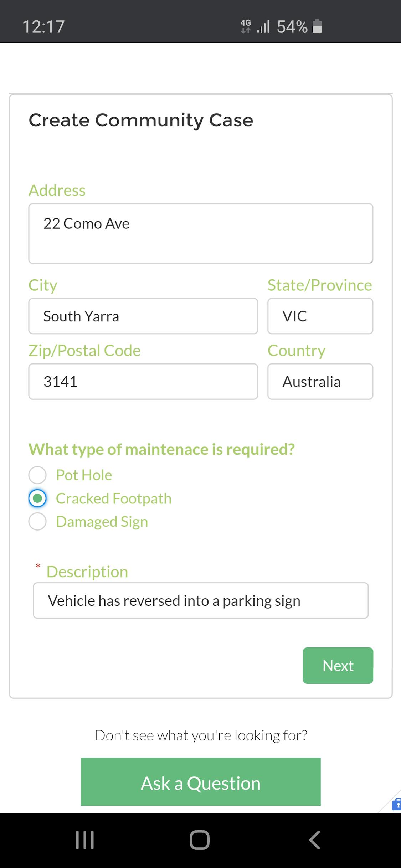This screenshot has width=401, height=868.
Task: Select the Cracked Footpath radio button
Action: click(x=37, y=498)
